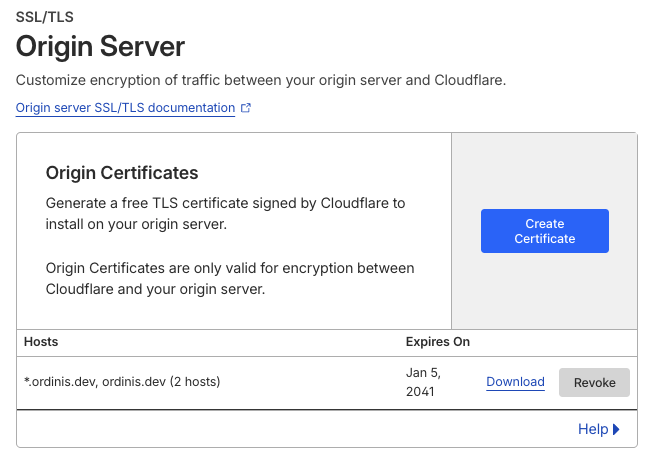Click the Hosts column header
Screen dimensions: 645x453
(41, 342)
